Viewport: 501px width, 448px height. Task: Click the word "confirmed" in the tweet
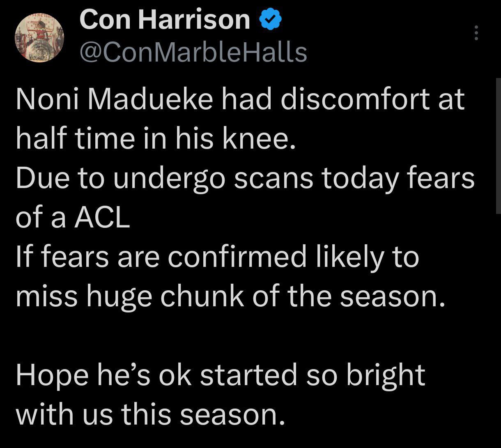click(243, 257)
